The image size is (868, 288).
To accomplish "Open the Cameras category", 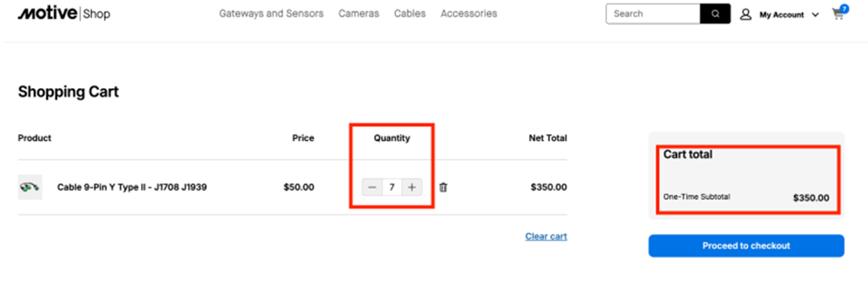I will coord(359,14).
